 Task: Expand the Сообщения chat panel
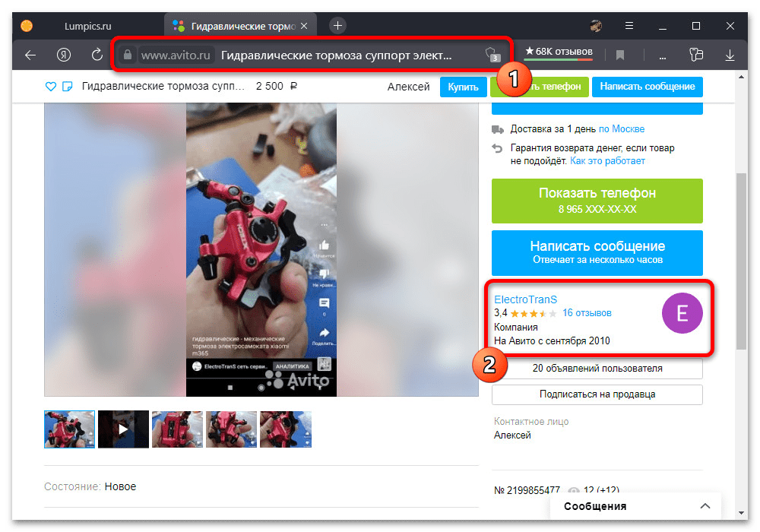[705, 506]
